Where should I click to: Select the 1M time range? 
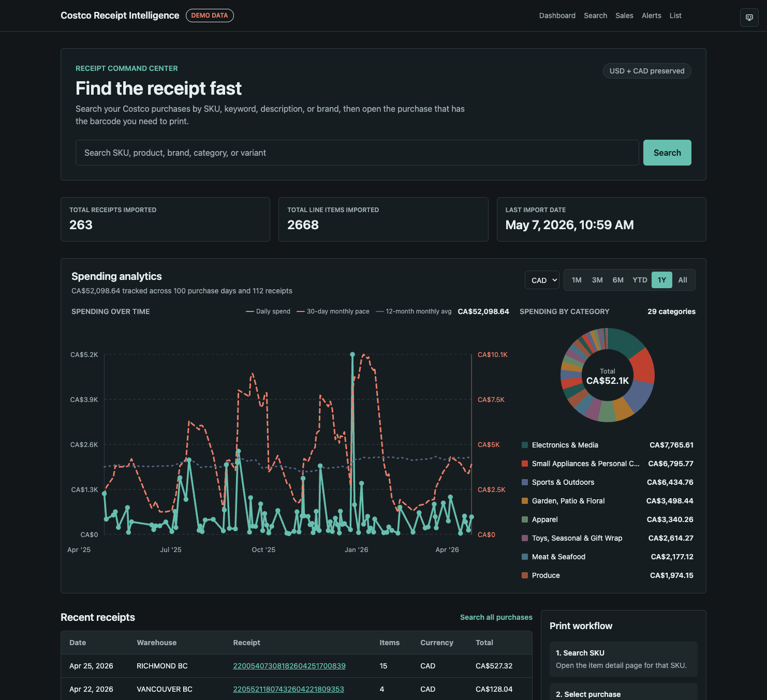tap(577, 280)
